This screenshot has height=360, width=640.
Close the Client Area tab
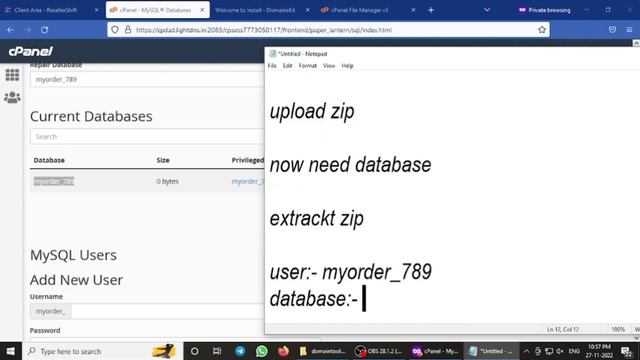[x=96, y=10]
